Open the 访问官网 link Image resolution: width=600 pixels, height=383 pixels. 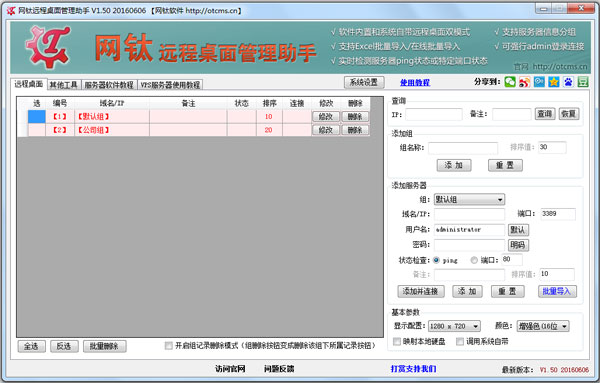pyautogui.click(x=230, y=369)
